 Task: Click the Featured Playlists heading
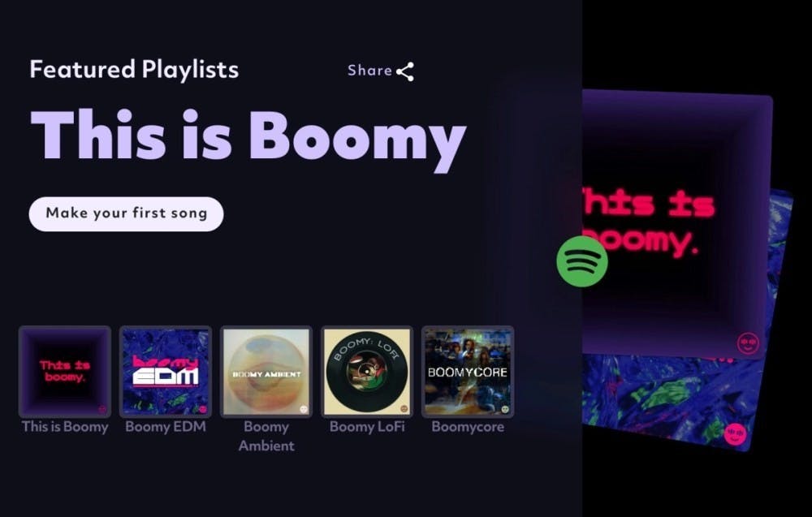(134, 71)
